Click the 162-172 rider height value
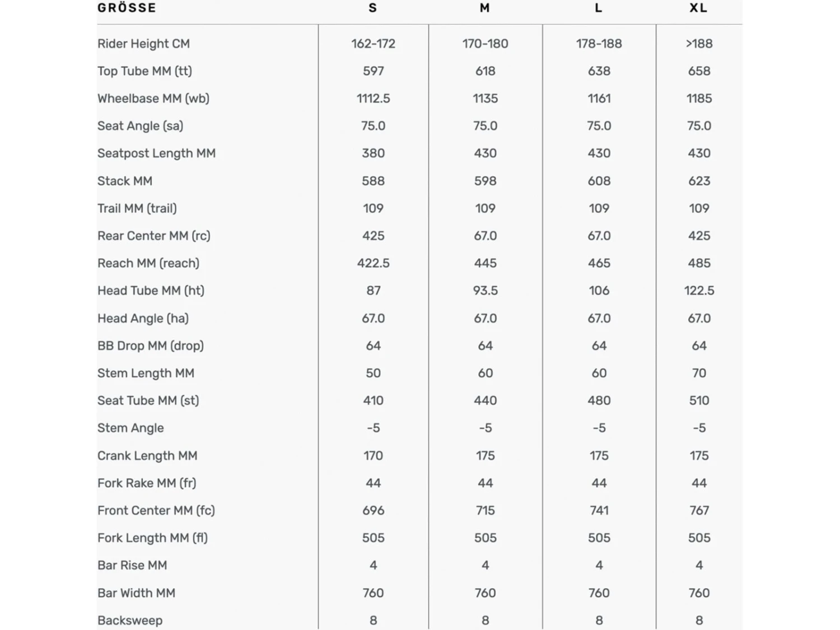Viewport: 840px width, 630px height. point(373,44)
